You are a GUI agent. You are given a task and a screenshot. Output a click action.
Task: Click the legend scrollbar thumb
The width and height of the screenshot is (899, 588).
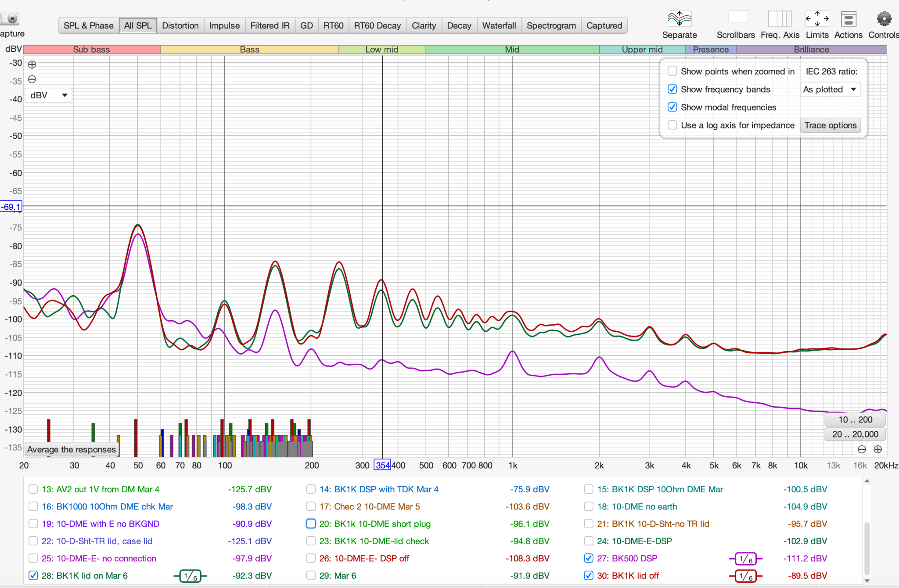tap(867, 549)
